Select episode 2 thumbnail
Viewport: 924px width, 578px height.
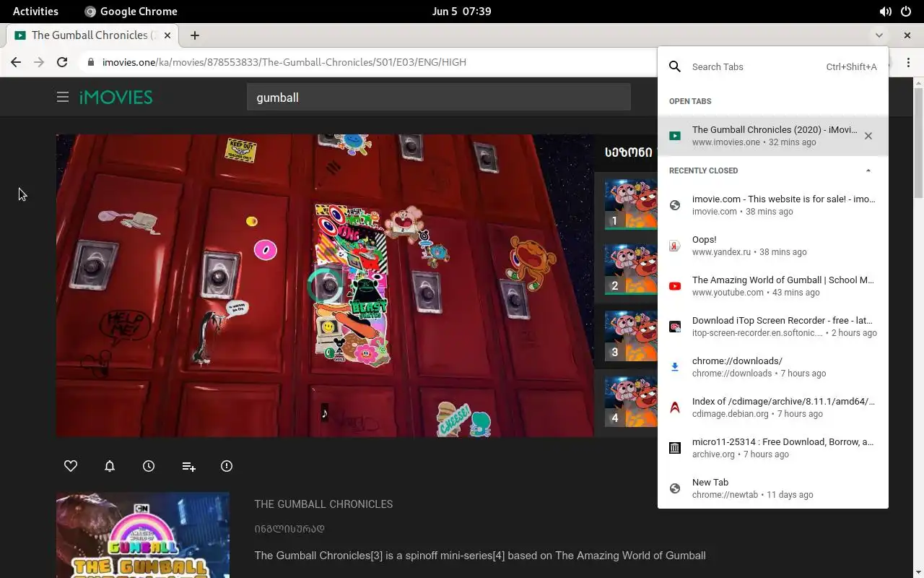[631, 269]
